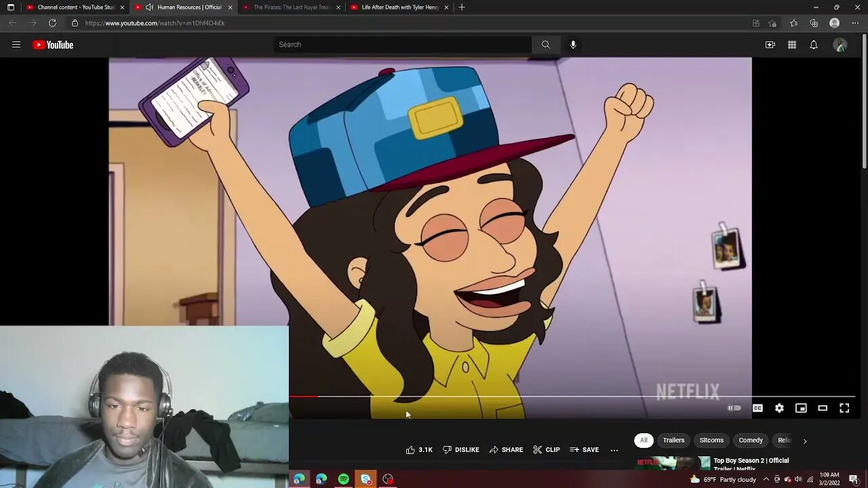Image resolution: width=868 pixels, height=488 pixels.
Task: Open the browser settings three-dot menu
Action: 854,23
